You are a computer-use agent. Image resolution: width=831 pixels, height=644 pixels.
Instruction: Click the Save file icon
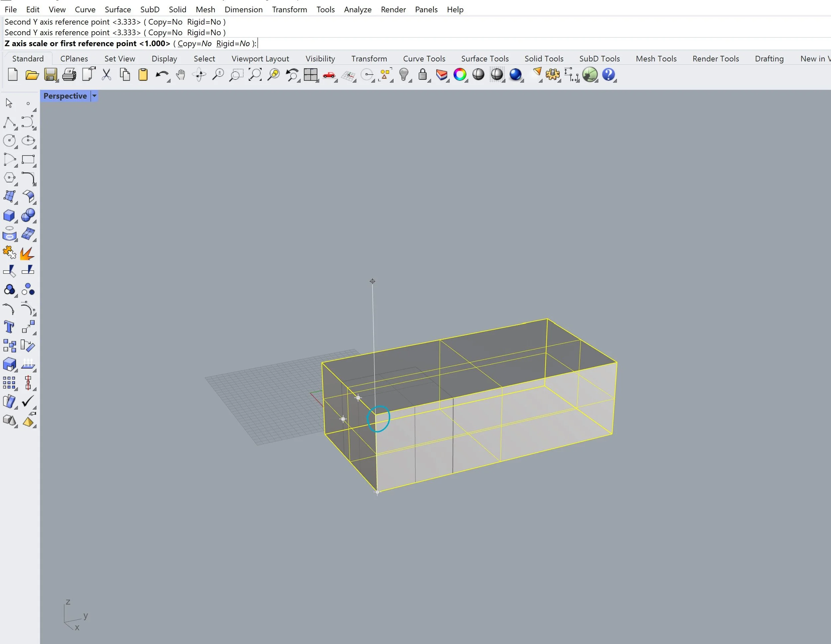[x=50, y=74]
